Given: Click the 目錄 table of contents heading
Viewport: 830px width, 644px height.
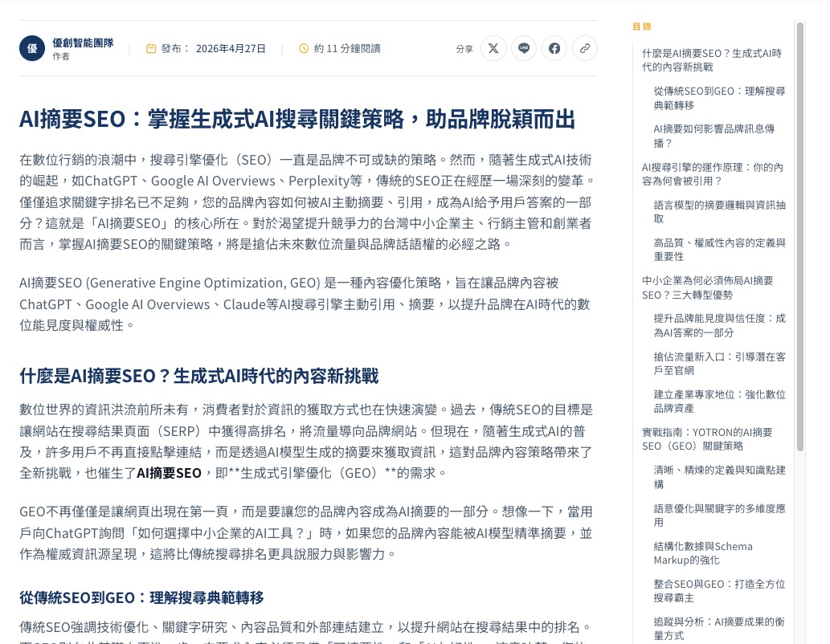Looking at the screenshot, I should (x=642, y=26).
